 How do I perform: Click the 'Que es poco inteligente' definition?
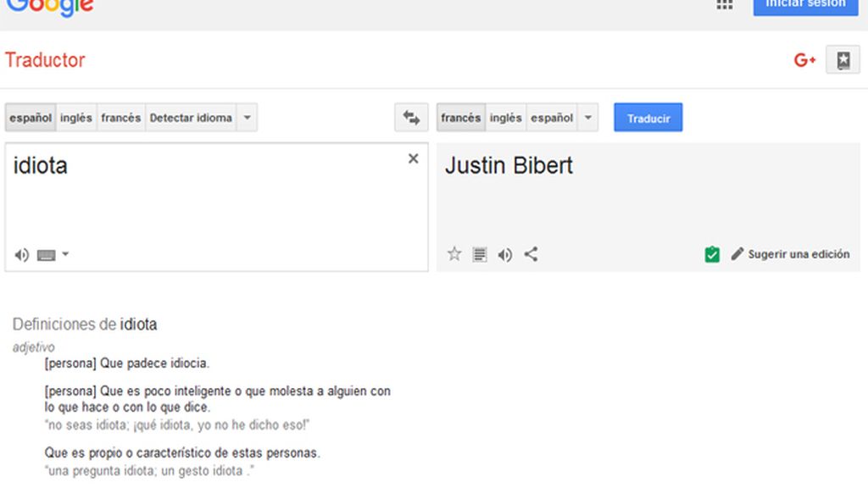[x=218, y=399]
